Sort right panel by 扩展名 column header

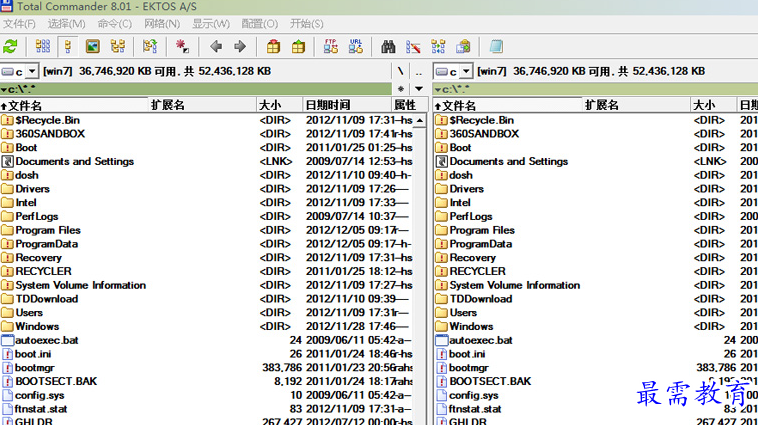pos(636,105)
